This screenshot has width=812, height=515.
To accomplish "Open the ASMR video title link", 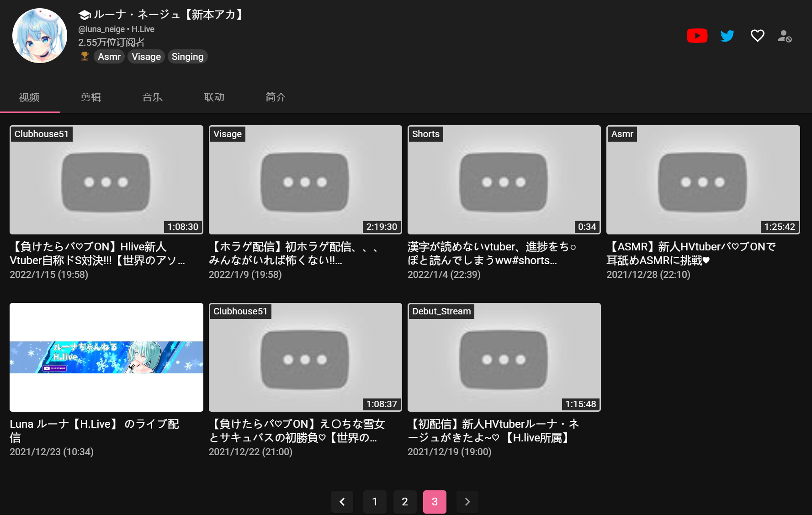I will coord(690,253).
